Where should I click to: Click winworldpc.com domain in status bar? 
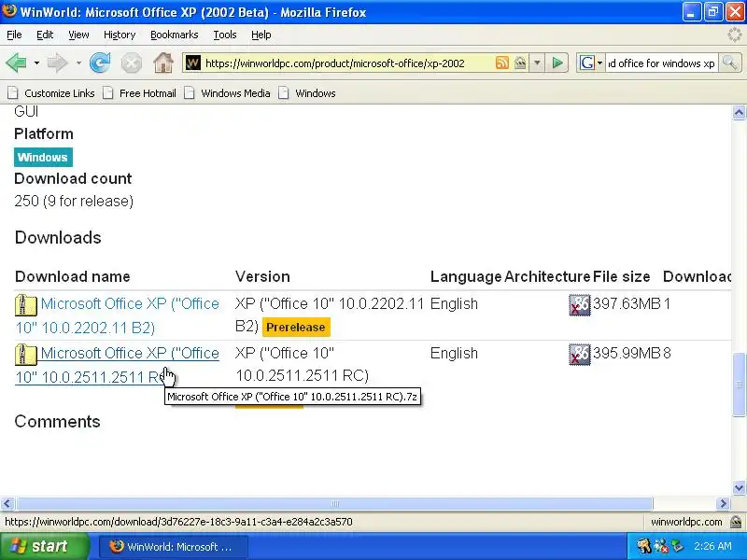686,522
